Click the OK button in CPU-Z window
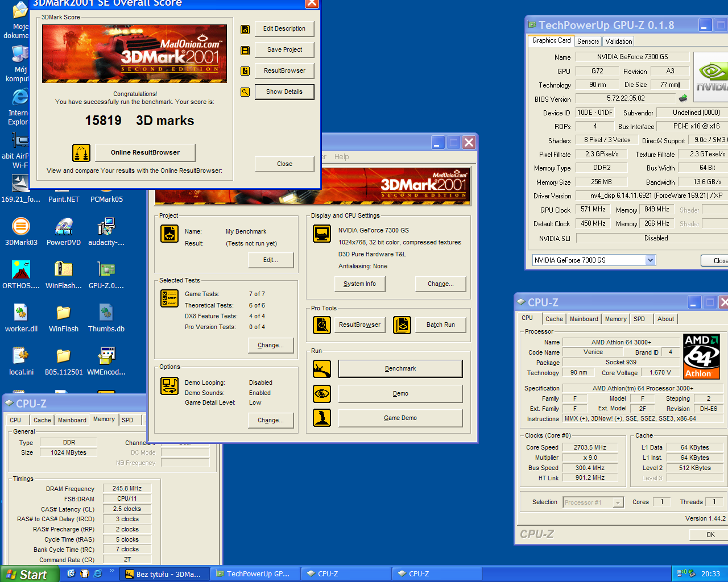 (x=709, y=535)
